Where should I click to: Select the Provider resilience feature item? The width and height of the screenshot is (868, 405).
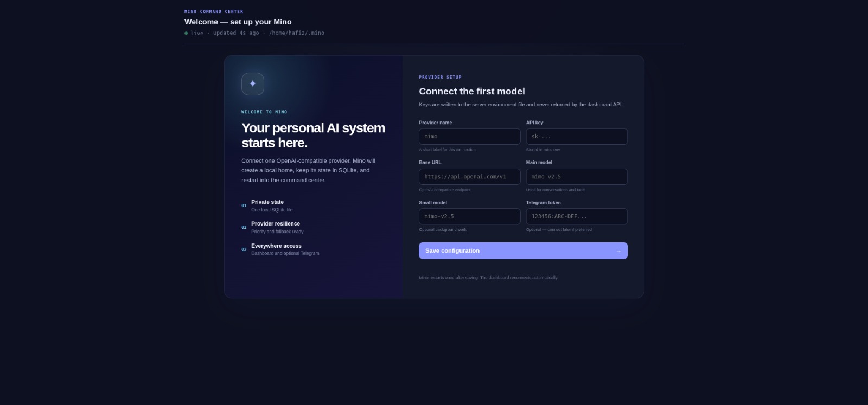(272, 228)
